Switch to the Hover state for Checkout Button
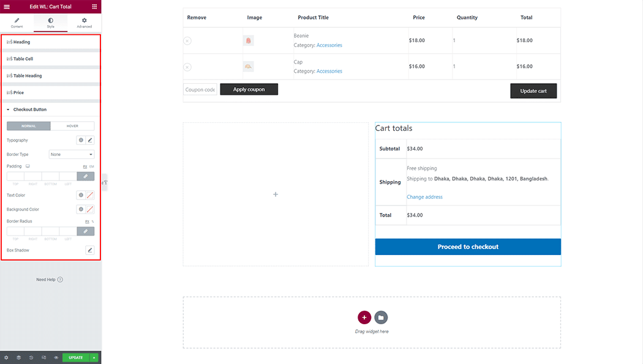Screen dimensions: 643x364 (x=73, y=125)
